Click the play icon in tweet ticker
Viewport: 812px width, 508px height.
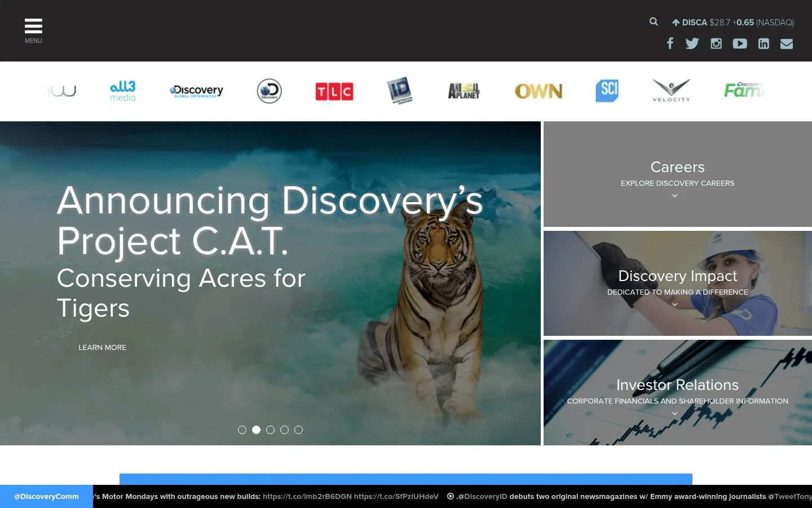451,496
